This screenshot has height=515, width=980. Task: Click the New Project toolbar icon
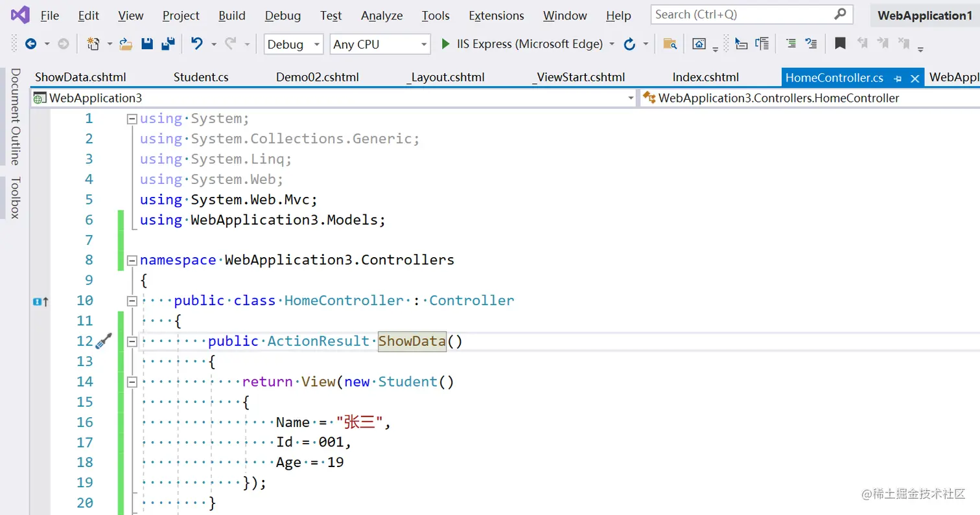[x=93, y=44]
